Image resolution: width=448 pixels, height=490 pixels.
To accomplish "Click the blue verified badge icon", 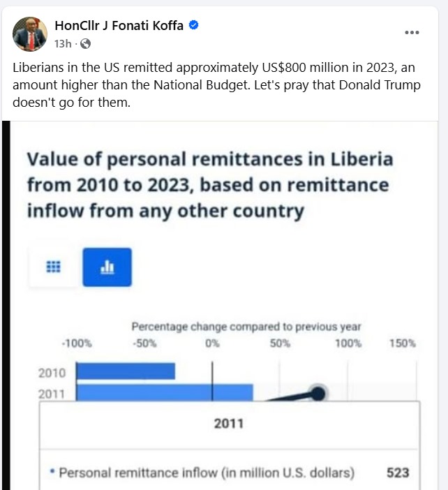I will [195, 26].
